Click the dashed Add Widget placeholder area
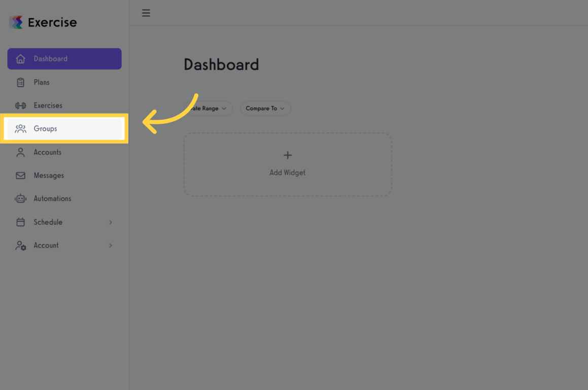 pyautogui.click(x=287, y=164)
